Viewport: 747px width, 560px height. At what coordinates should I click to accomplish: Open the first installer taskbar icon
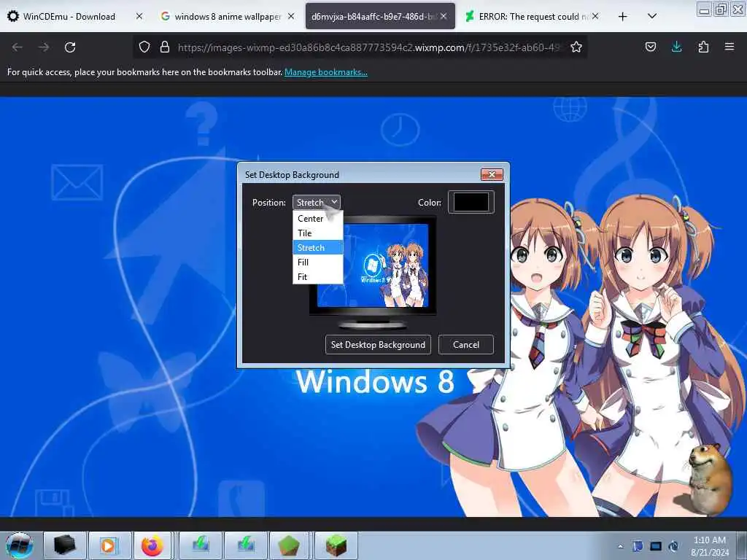[201, 545]
